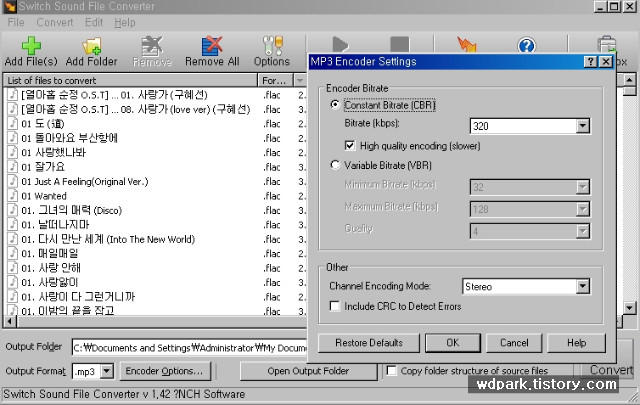Check Copy folder structure of source files
The height and width of the screenshot is (405, 640).
click(x=391, y=370)
